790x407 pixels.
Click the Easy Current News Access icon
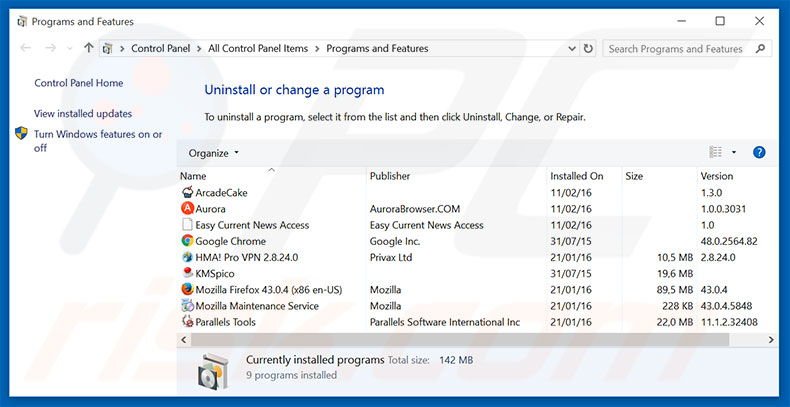(187, 225)
